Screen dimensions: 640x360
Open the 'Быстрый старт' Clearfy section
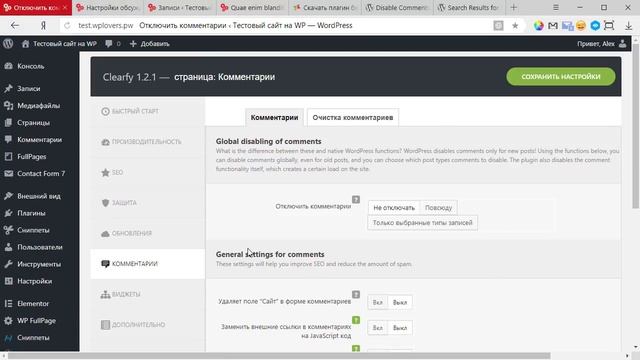point(148,111)
